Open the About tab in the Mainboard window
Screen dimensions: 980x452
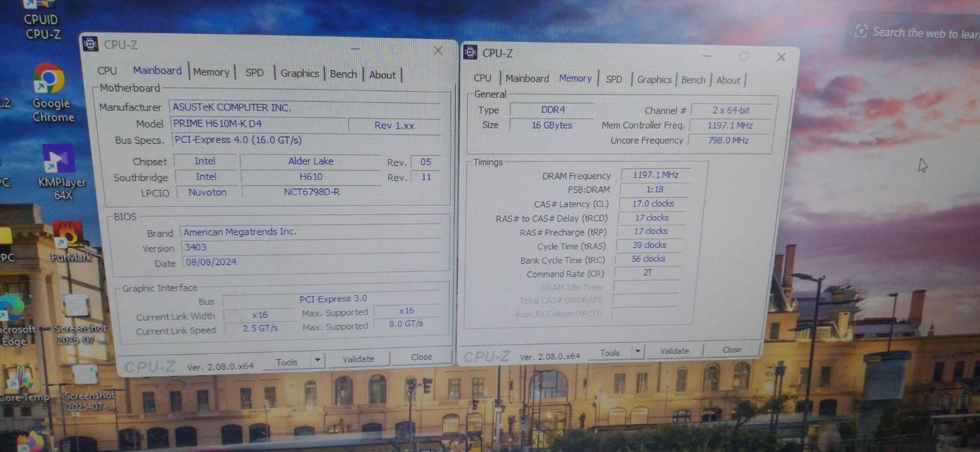[x=382, y=74]
